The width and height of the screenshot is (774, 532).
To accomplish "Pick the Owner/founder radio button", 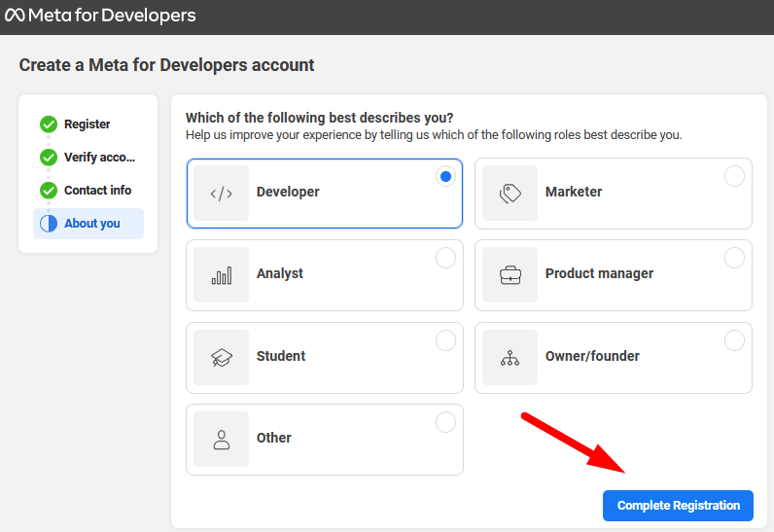I will tap(734, 340).
